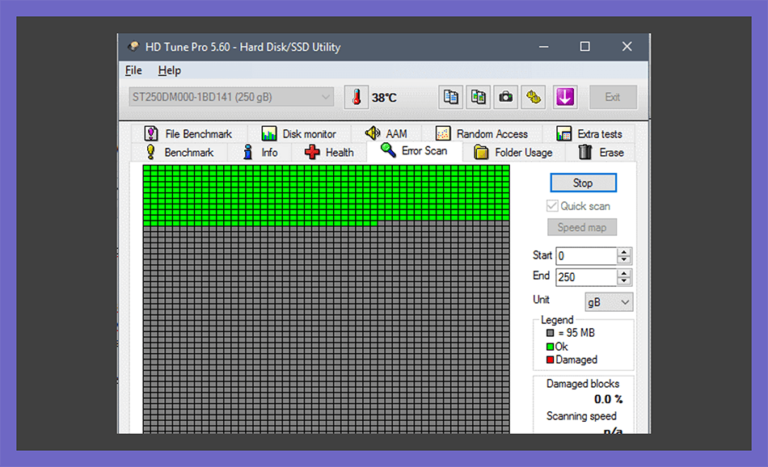This screenshot has height=467, width=768.
Task: Click the HD Tune Pro title bar icon
Action: (133, 47)
